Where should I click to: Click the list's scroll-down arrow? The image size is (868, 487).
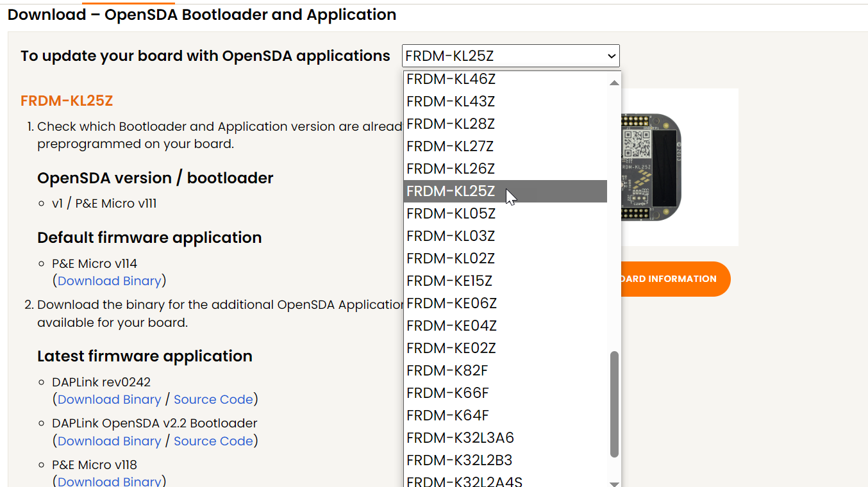pos(614,482)
